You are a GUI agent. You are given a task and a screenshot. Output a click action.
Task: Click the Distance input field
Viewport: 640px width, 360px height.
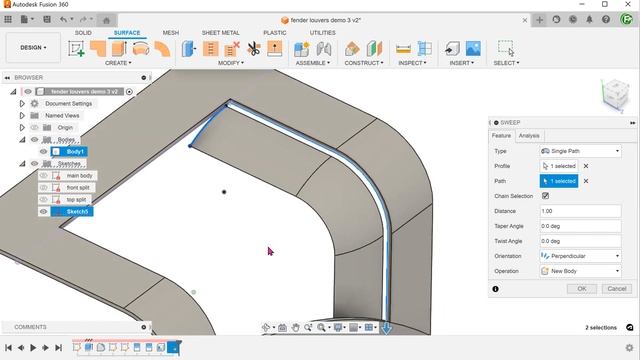point(580,211)
